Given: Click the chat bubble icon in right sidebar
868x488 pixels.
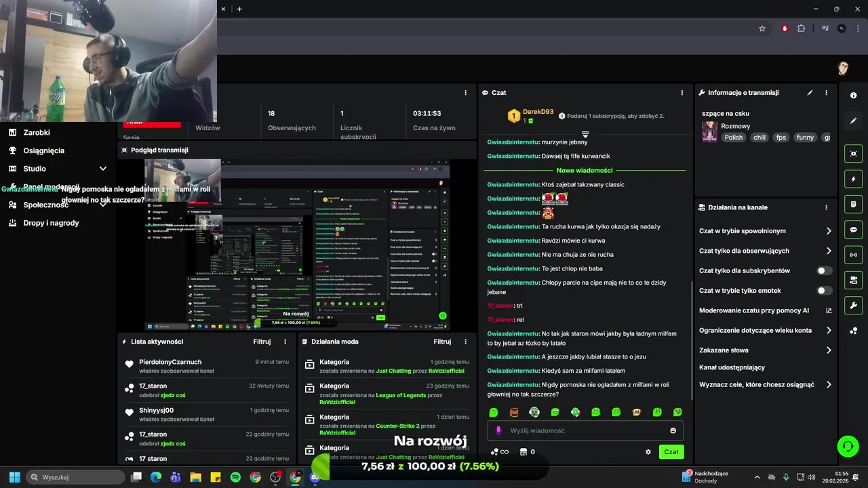Looking at the screenshot, I should point(853,230).
